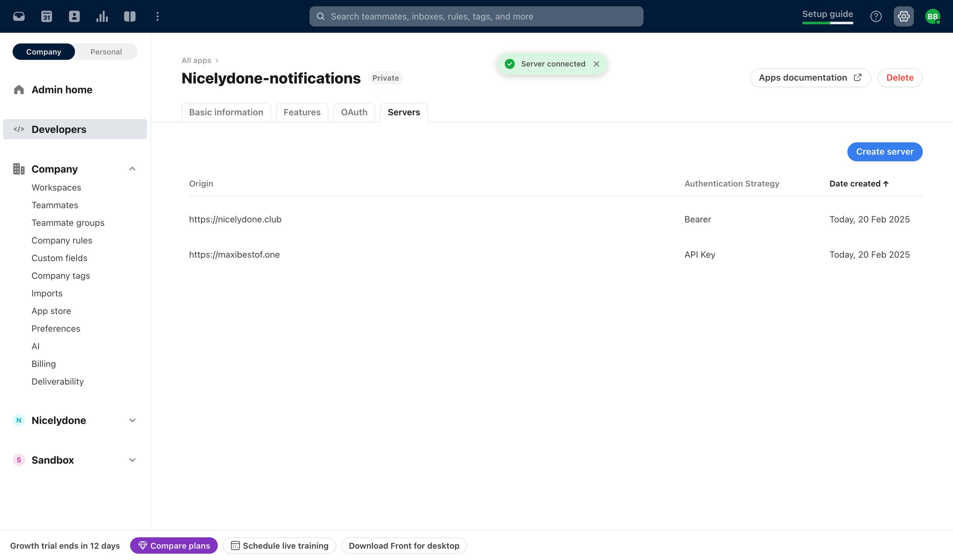Open Apps documentation link
This screenshot has width=953, height=560.
(x=810, y=78)
